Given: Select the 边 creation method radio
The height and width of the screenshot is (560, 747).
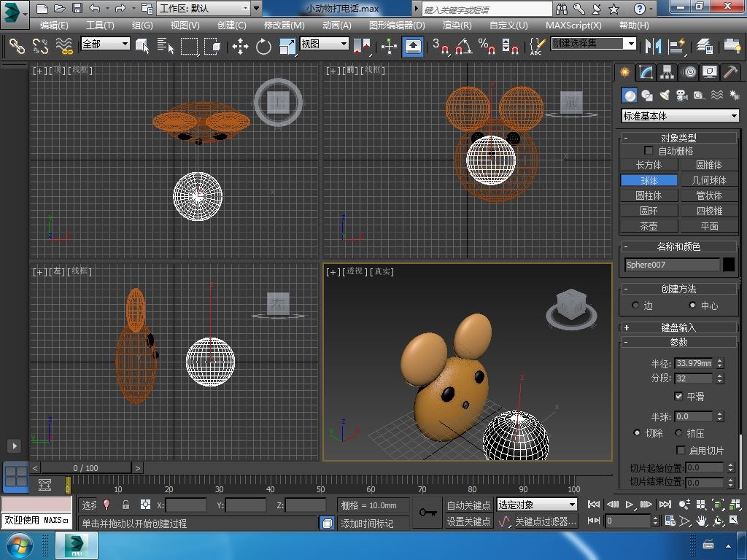Looking at the screenshot, I should (x=635, y=305).
